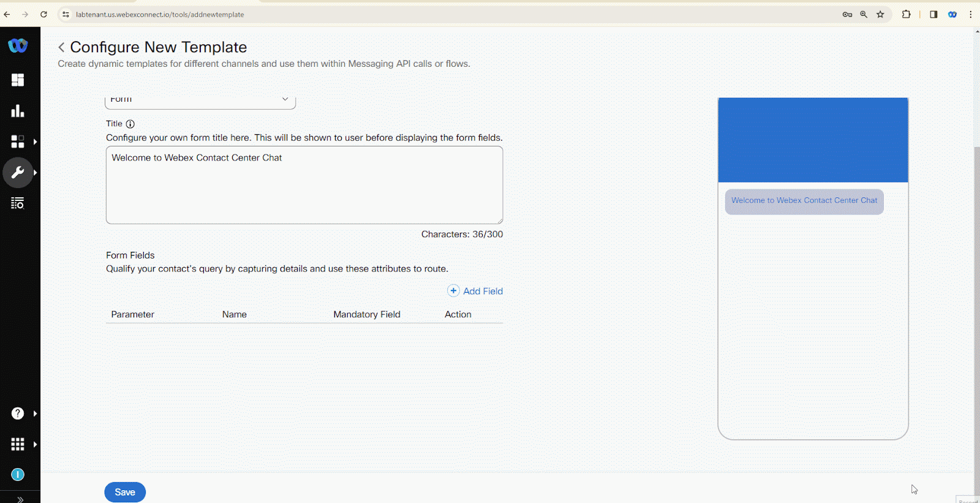Click the Mandatory Field column header
The image size is (980, 503).
pos(367,314)
